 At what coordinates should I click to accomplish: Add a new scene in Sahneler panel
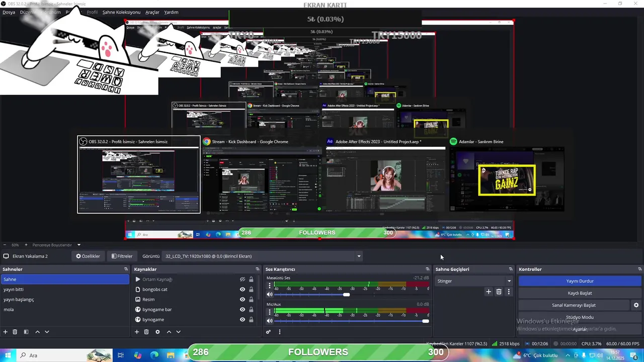pyautogui.click(x=6, y=332)
